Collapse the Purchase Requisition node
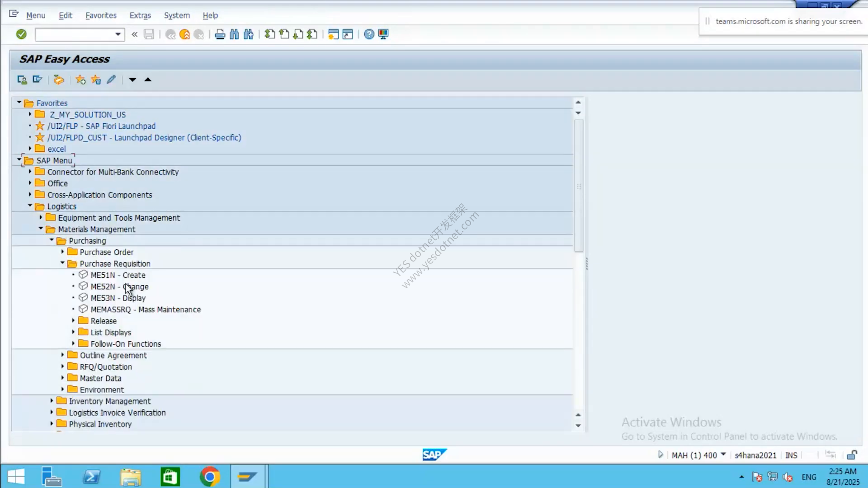The width and height of the screenshot is (868, 488). point(62,263)
